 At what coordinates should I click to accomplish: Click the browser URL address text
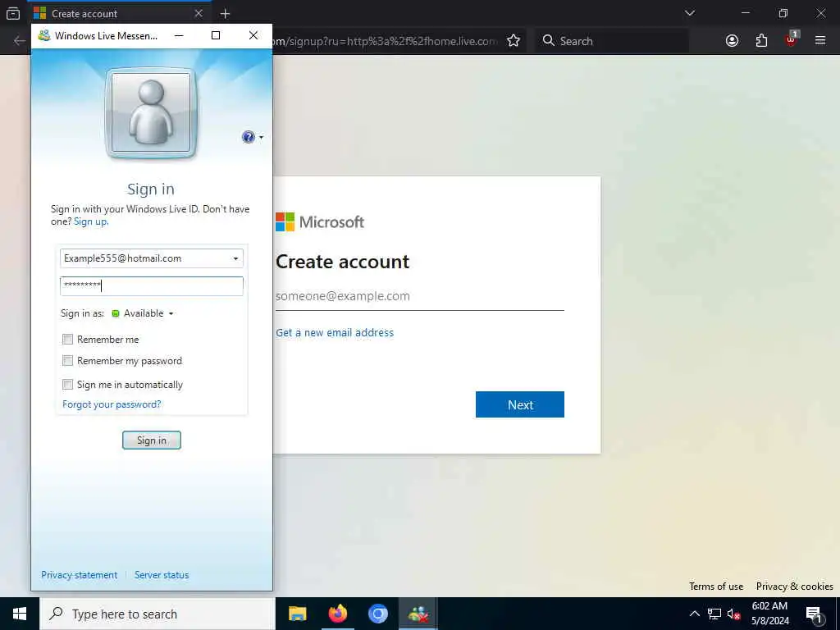coord(386,41)
